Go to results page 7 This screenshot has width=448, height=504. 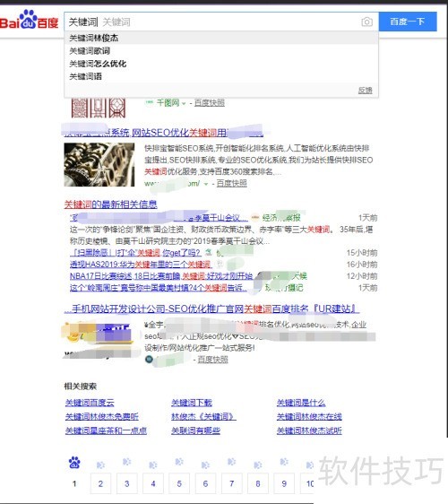coord(231,483)
